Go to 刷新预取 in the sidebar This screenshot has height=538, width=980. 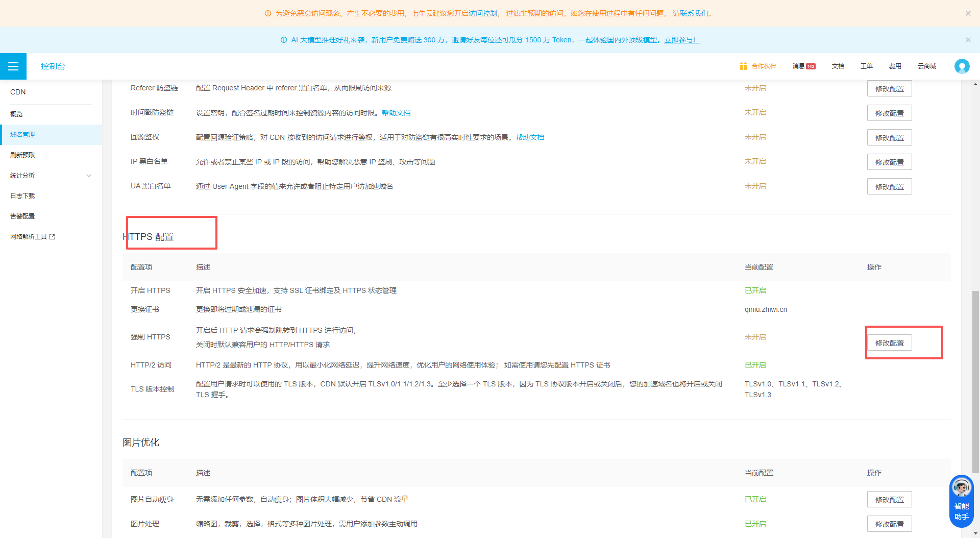(x=23, y=155)
